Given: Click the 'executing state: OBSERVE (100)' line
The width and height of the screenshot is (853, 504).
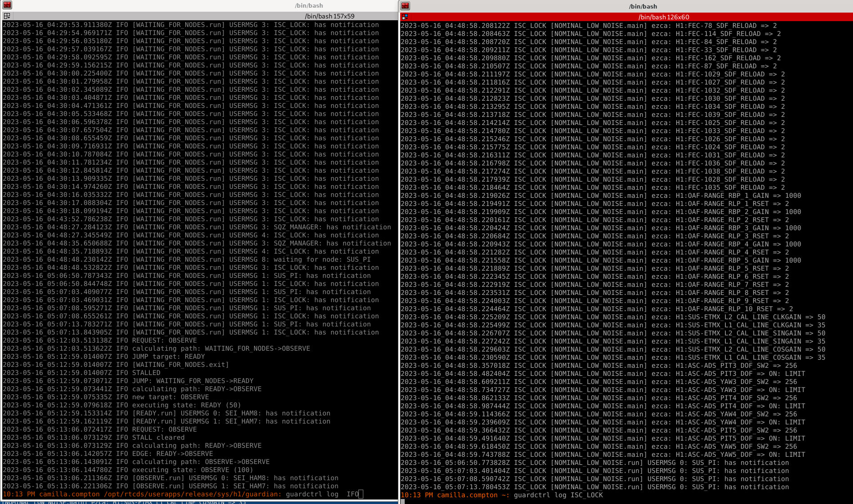Looking at the screenshot, I should pos(128,470).
